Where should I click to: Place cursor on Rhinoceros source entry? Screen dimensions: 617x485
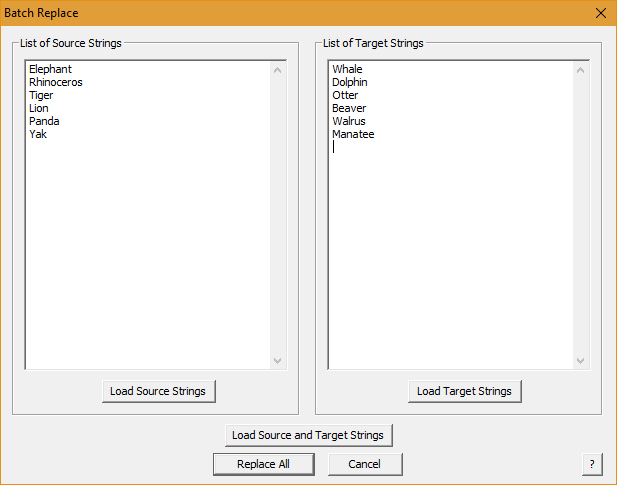point(56,82)
